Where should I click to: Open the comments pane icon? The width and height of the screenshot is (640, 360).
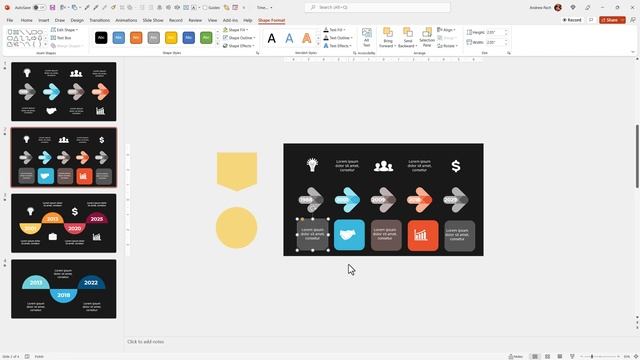tap(591, 20)
